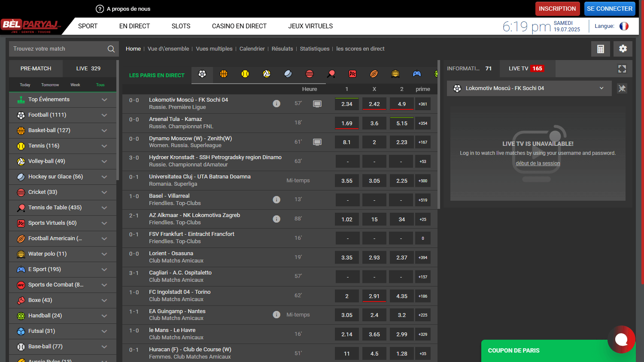Pin the Live TV panel

coord(622,88)
